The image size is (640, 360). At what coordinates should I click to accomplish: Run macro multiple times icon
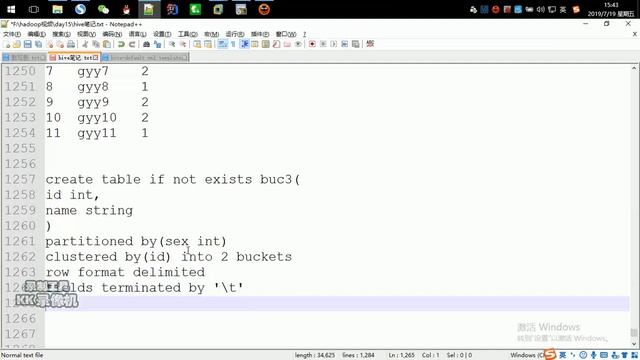pyautogui.click(x=344, y=44)
